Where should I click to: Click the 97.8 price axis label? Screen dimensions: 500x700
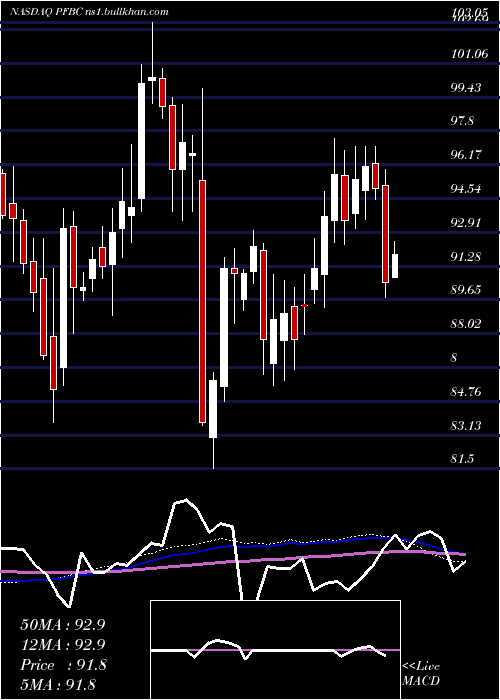pyautogui.click(x=462, y=121)
